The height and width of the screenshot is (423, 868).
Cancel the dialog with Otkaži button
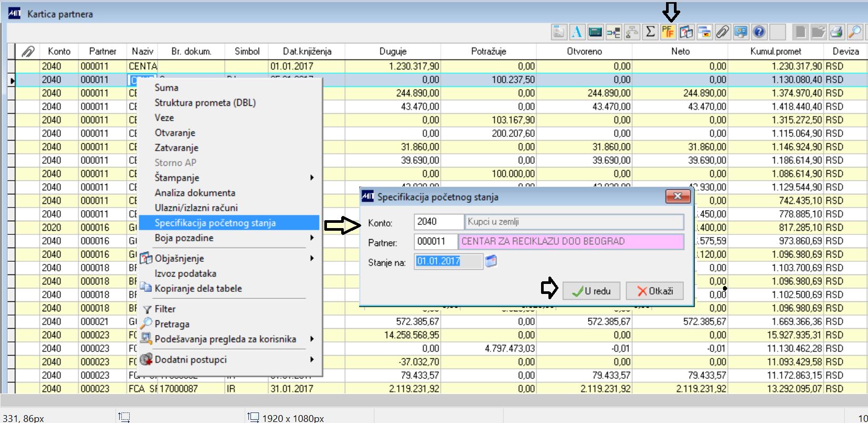click(655, 291)
